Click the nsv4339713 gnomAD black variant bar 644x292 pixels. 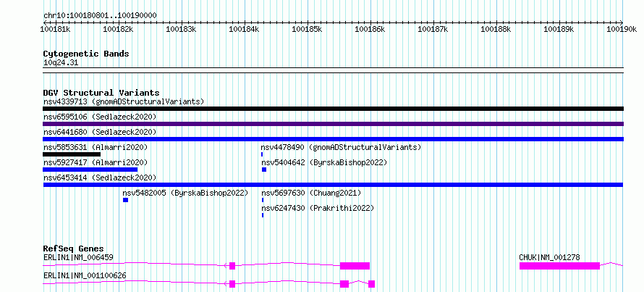[333, 109]
